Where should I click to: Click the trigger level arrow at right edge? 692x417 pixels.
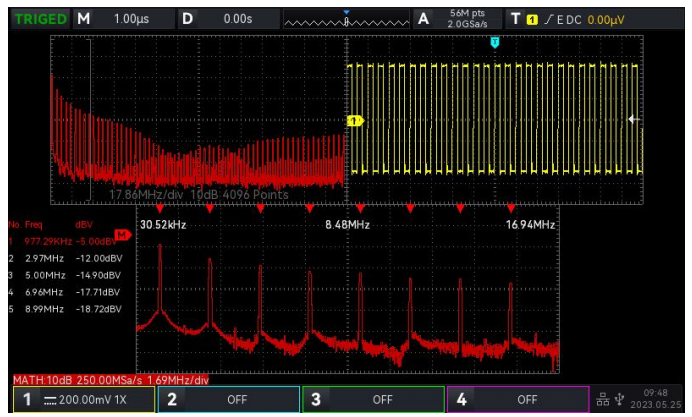[634, 119]
